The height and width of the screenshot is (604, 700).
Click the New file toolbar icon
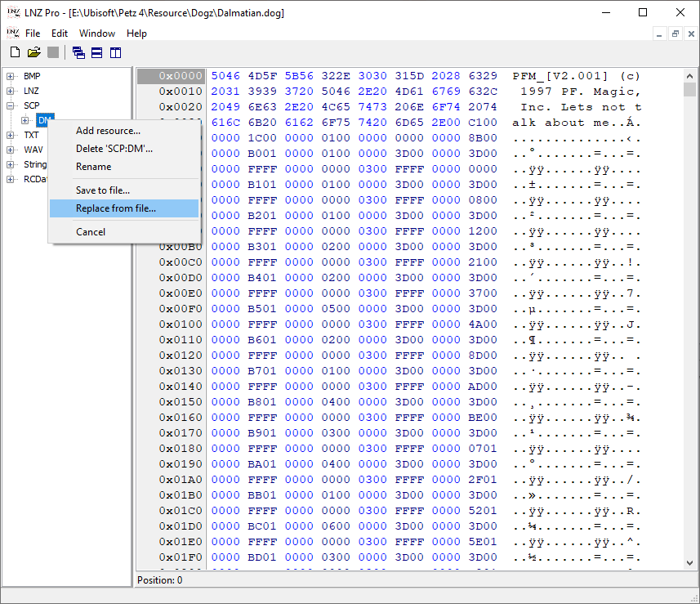coord(15,53)
